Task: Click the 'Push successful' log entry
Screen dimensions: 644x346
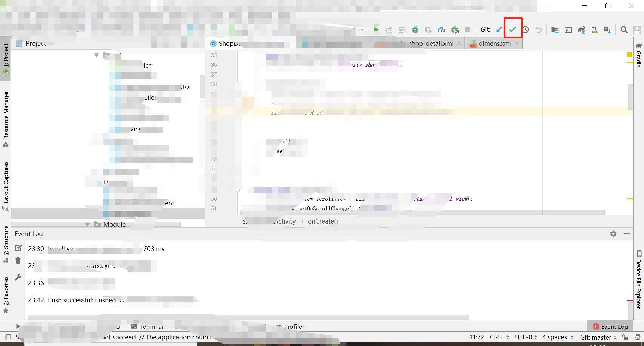Action: click(82, 300)
